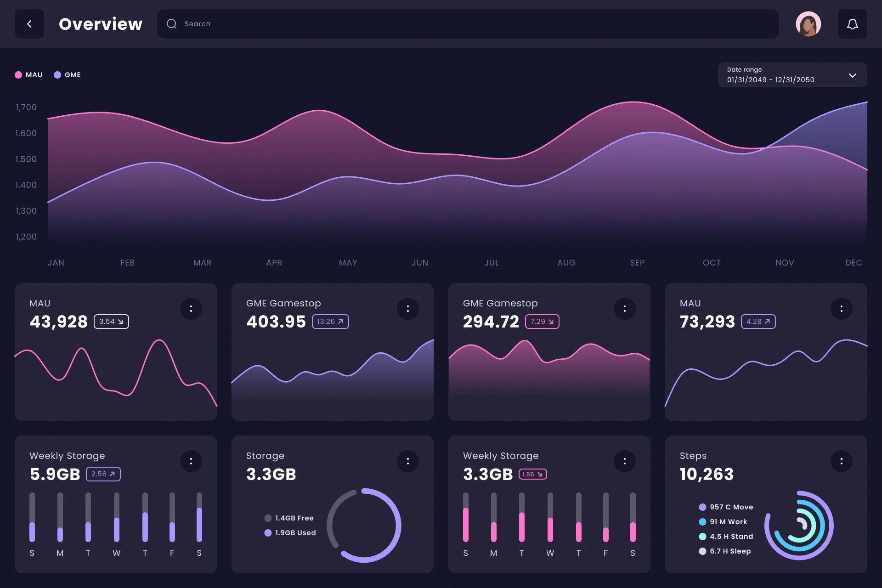882x588 pixels.
Task: Open the notifications bell
Action: (852, 24)
